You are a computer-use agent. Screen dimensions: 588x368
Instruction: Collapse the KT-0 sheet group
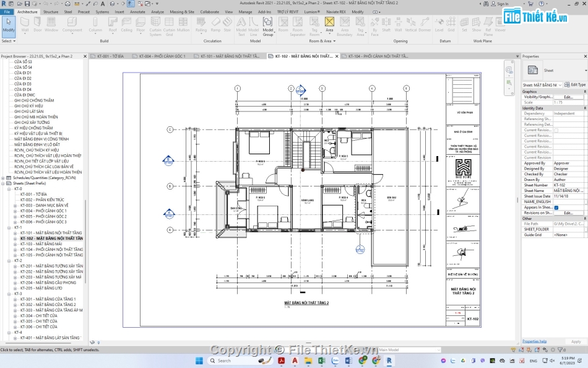(x=9, y=189)
